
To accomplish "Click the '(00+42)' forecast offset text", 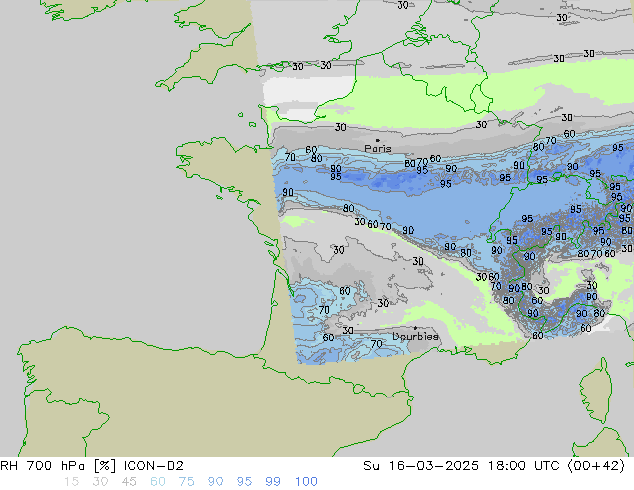I will click(x=596, y=466).
